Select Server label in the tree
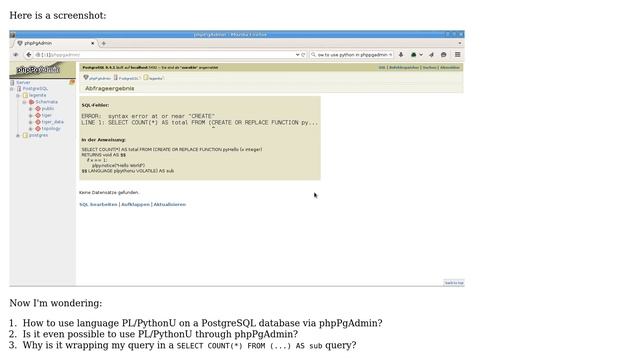This screenshot has height=360, width=640. (23, 82)
